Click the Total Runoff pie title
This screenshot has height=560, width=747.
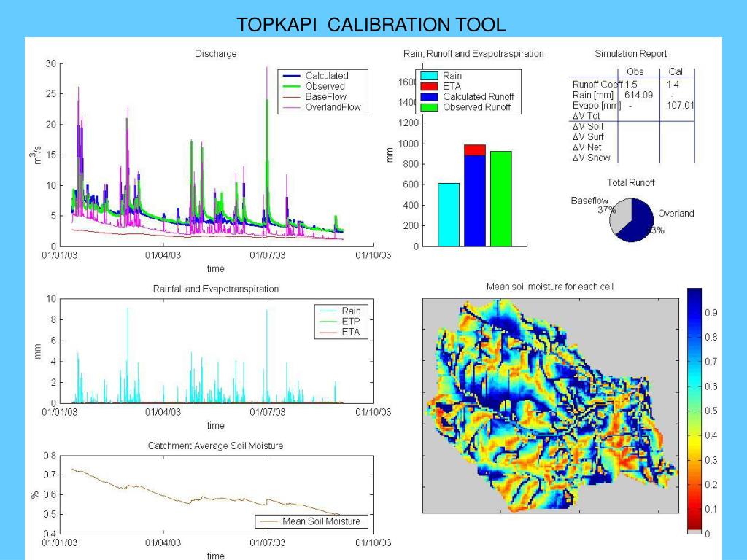[x=631, y=182]
